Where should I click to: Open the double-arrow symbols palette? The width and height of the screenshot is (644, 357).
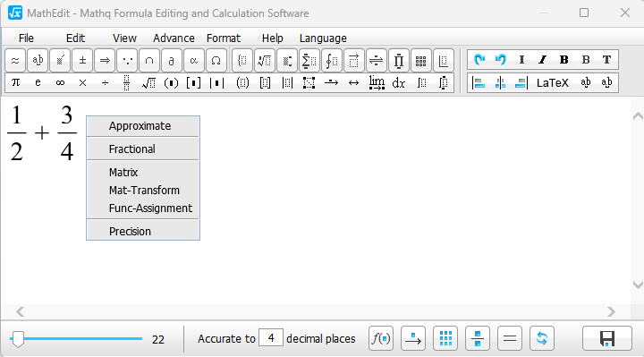point(105,61)
